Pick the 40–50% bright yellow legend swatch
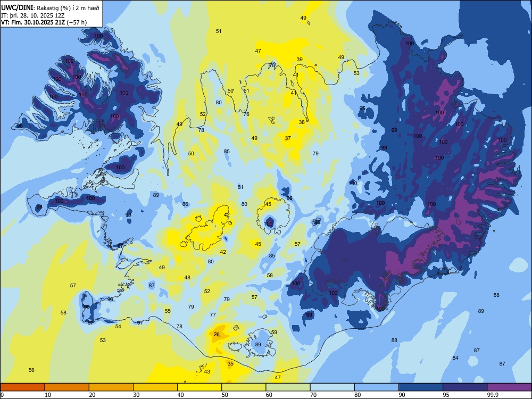Image resolution: width=532 pixels, height=399 pixels. (199, 387)
